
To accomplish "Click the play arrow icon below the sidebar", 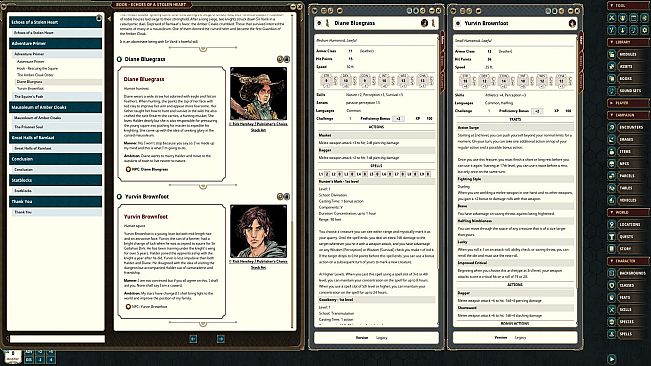I will [612, 359].
